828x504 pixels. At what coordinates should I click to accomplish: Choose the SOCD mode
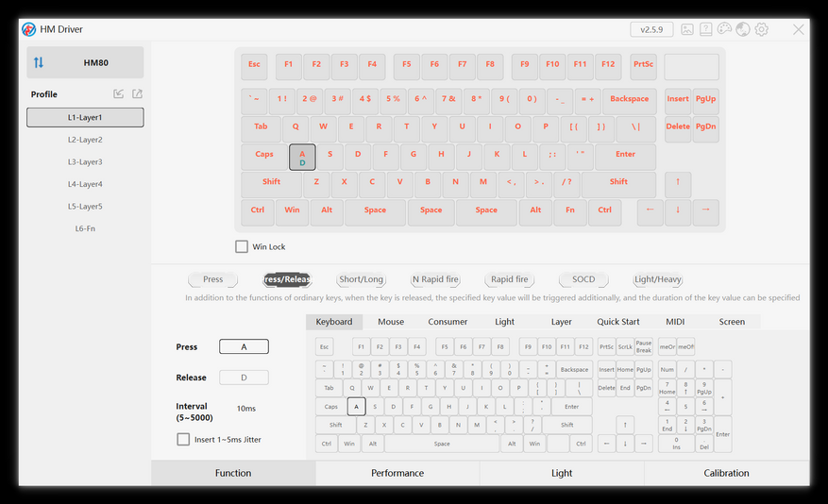(x=583, y=279)
